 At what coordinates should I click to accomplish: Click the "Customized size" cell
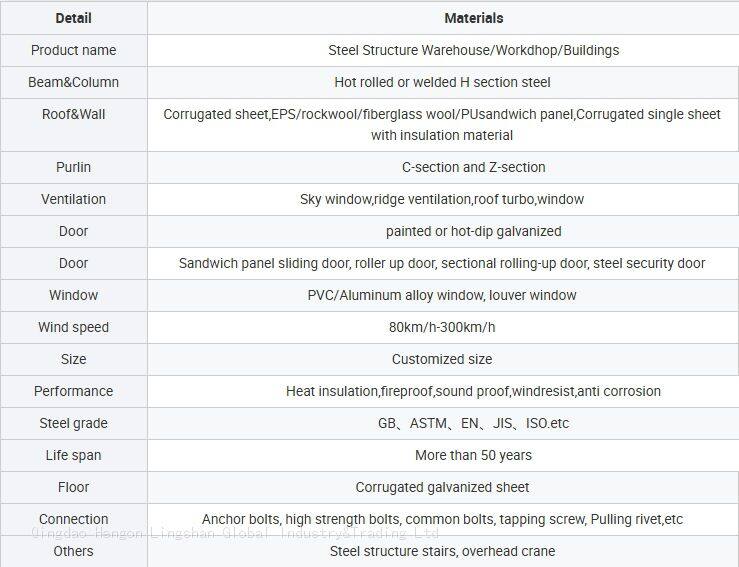(442, 359)
